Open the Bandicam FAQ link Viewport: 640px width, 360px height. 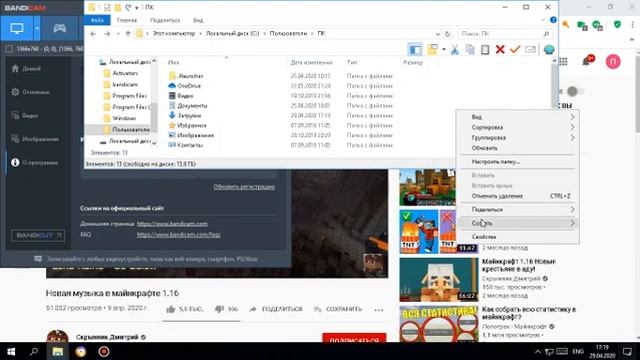(x=178, y=235)
